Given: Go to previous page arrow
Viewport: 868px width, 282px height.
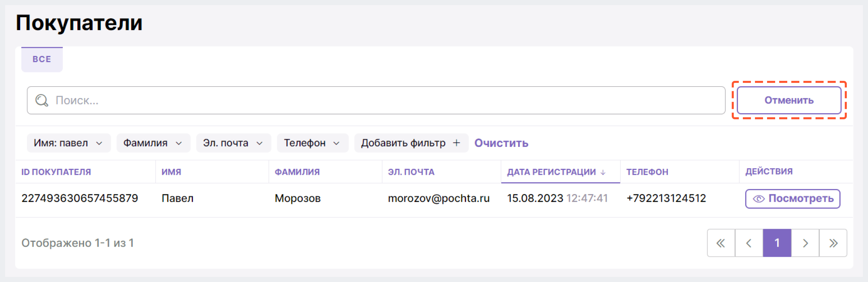Looking at the screenshot, I should 749,243.
